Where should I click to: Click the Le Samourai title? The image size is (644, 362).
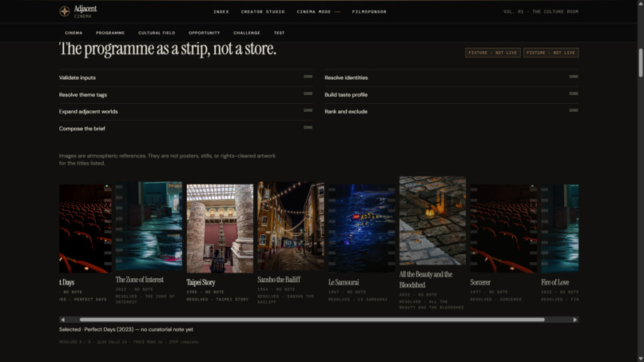[x=344, y=283]
